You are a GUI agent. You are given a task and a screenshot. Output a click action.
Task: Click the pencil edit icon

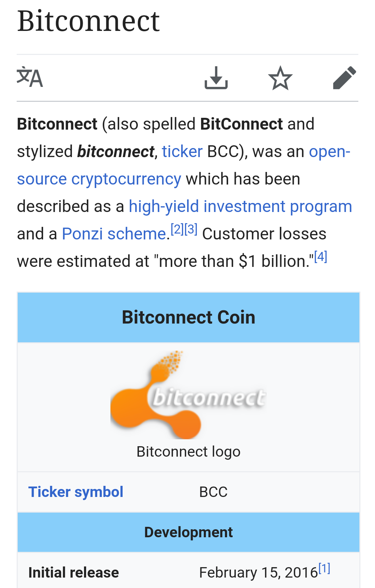pos(344,77)
